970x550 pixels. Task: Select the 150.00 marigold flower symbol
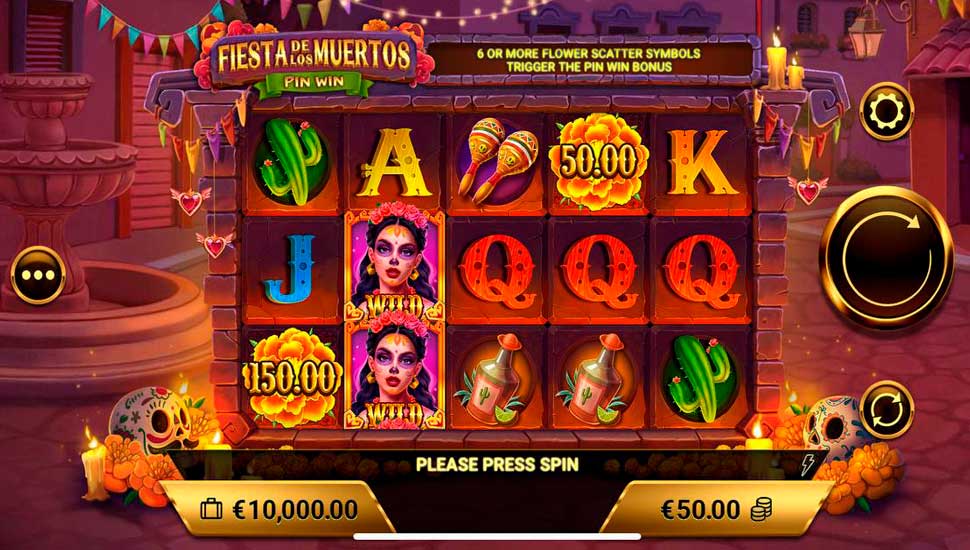pos(292,377)
